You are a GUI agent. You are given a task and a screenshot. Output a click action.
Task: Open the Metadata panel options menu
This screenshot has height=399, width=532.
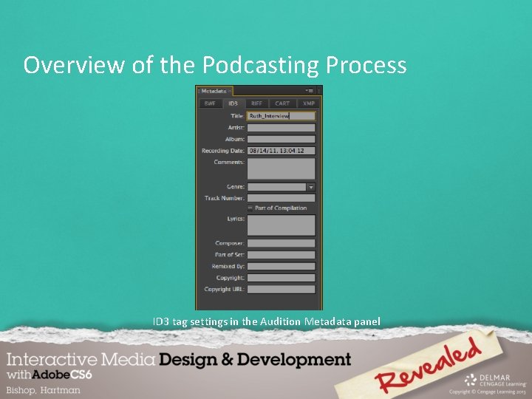pyautogui.click(x=309, y=91)
